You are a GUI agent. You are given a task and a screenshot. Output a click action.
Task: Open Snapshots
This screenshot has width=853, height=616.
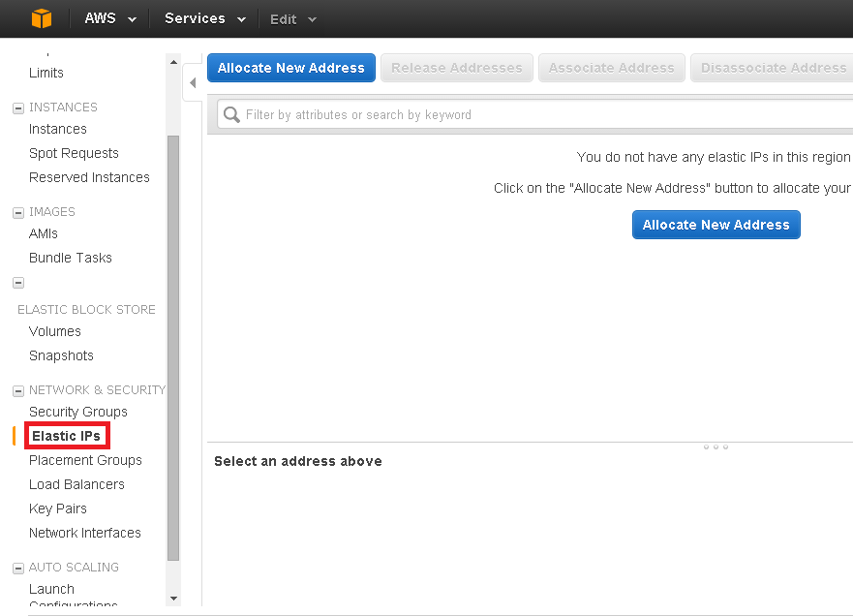61,355
